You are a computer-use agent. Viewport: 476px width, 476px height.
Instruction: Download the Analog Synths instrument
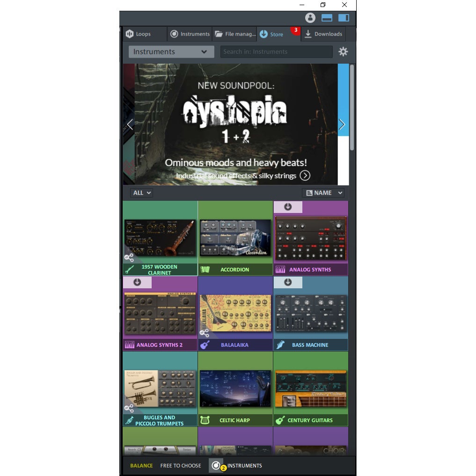click(288, 207)
